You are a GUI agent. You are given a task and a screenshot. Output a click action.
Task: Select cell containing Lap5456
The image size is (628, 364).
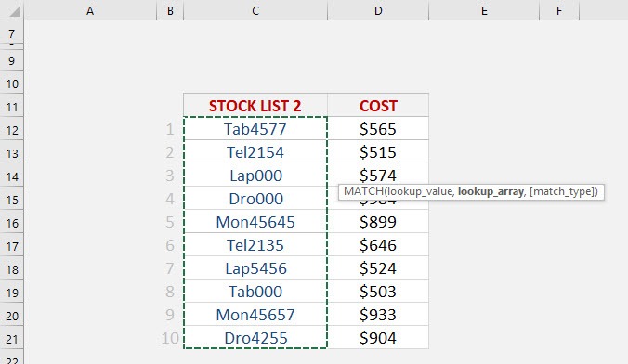[x=255, y=268]
